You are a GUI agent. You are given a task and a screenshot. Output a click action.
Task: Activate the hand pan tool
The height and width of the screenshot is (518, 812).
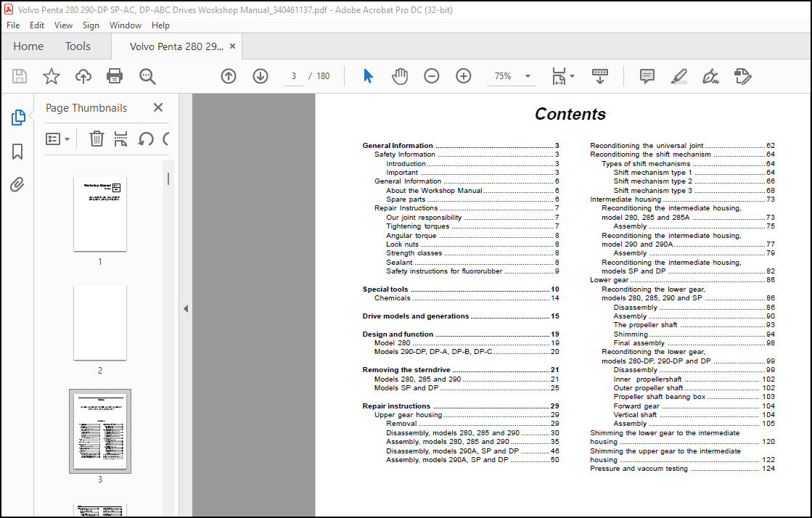(400, 76)
